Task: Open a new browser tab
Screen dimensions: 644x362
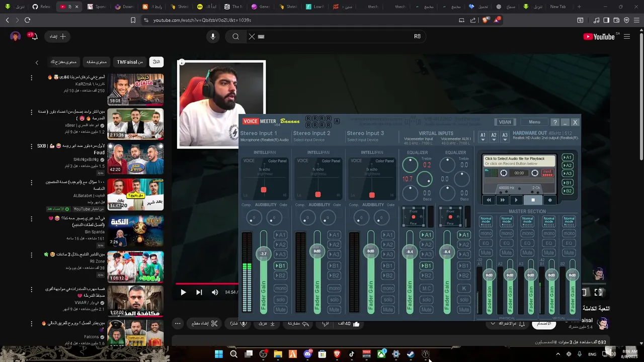Action: tap(579, 7)
